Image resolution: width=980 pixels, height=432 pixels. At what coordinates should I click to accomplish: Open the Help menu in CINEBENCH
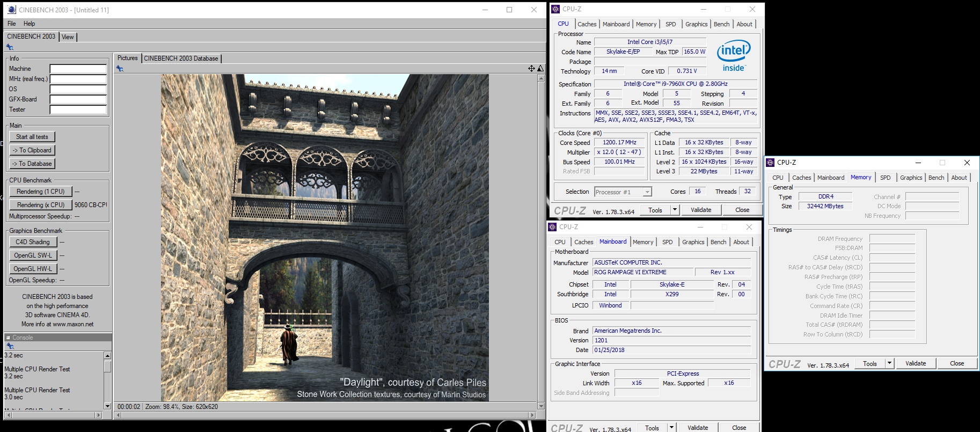click(x=30, y=24)
